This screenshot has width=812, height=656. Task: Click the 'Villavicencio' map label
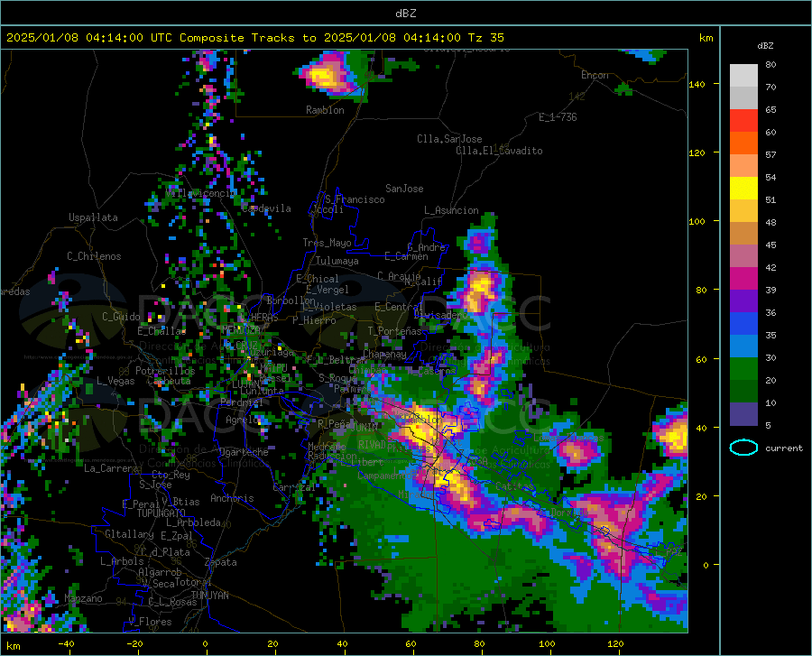200,193
